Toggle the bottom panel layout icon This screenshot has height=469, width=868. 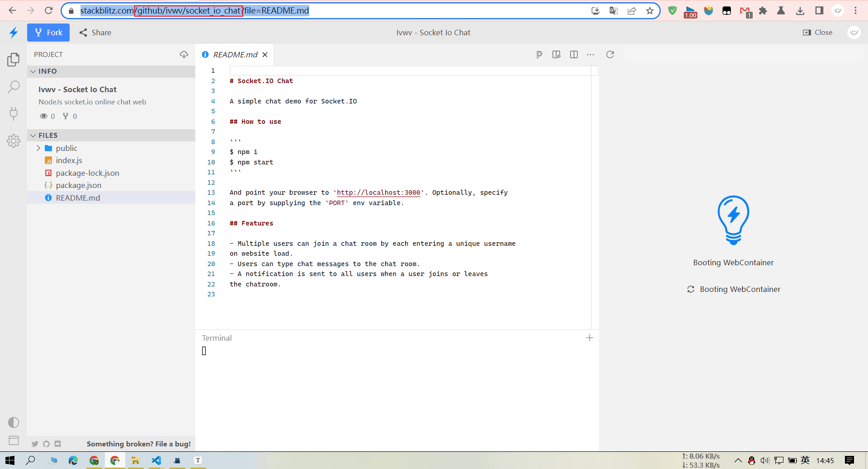tap(14, 440)
